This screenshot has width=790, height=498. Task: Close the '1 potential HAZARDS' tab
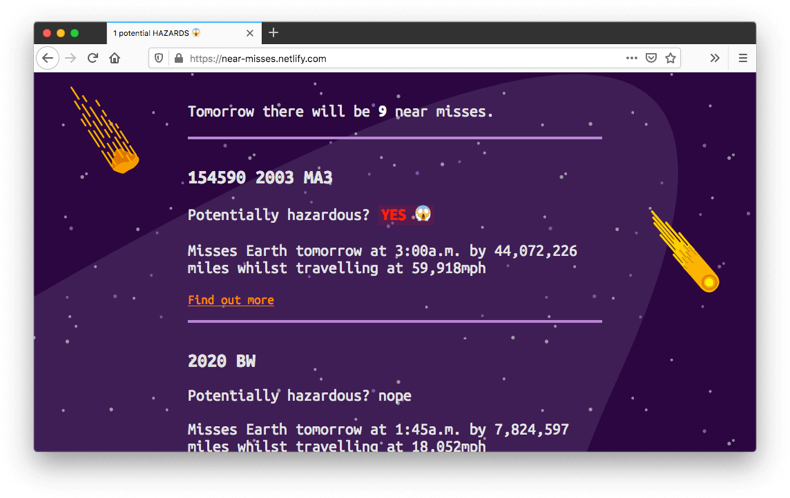pyautogui.click(x=249, y=33)
